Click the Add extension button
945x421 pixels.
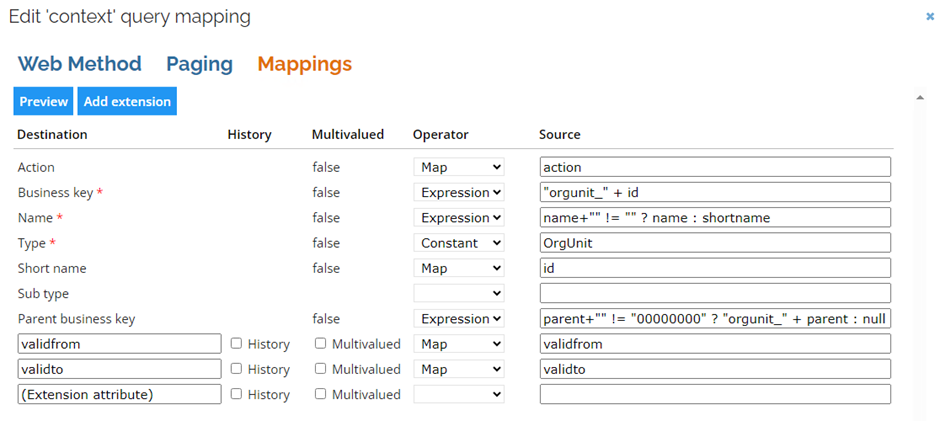pos(127,101)
